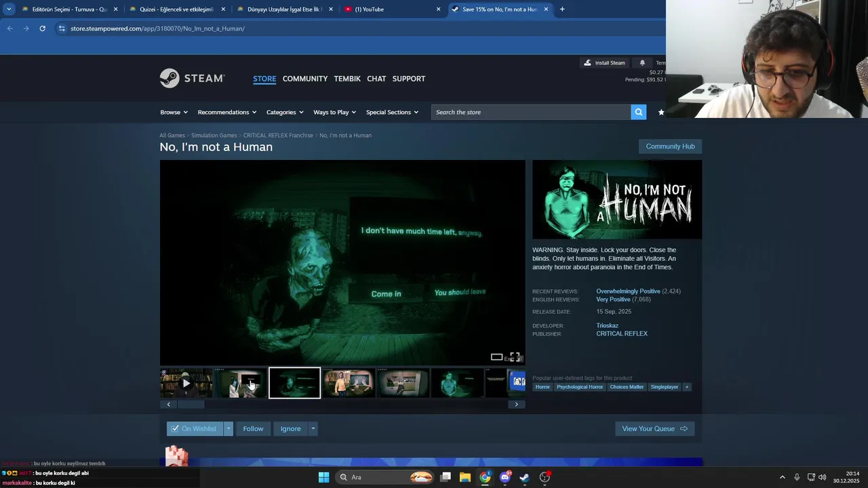Click the microphone tray icon

[797, 477]
